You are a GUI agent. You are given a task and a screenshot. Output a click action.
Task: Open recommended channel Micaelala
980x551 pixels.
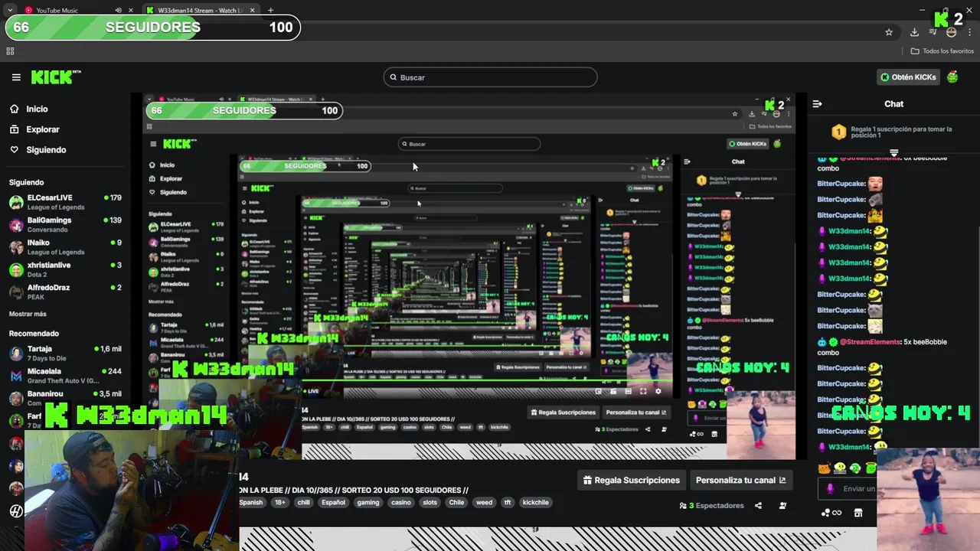pos(65,376)
